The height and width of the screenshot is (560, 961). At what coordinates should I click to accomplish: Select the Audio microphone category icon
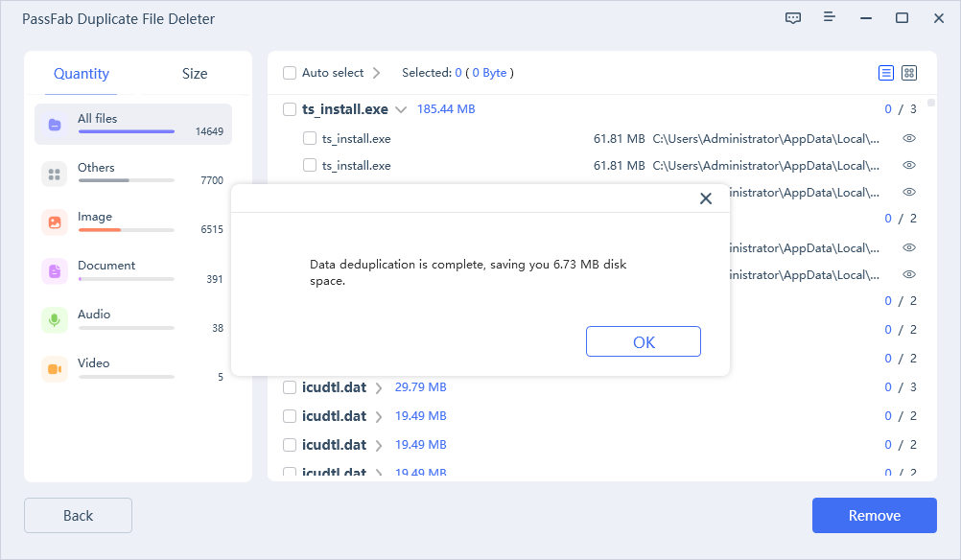tap(55, 320)
